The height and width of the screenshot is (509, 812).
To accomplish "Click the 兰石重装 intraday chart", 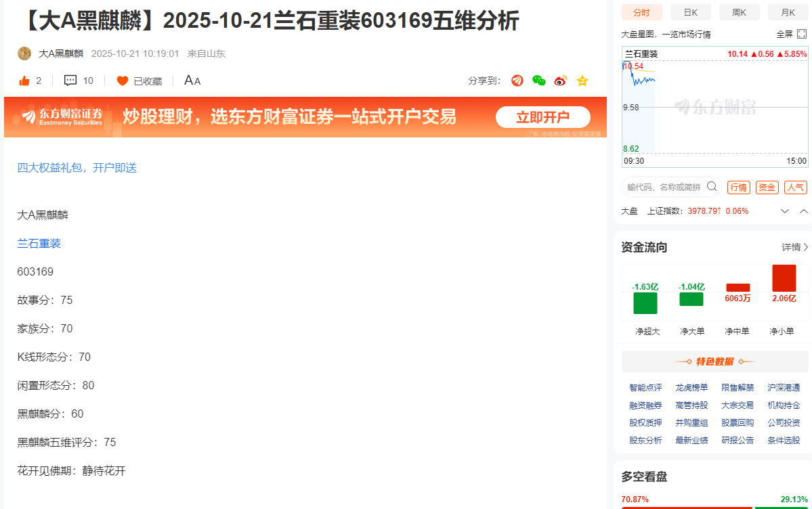I will [714, 107].
